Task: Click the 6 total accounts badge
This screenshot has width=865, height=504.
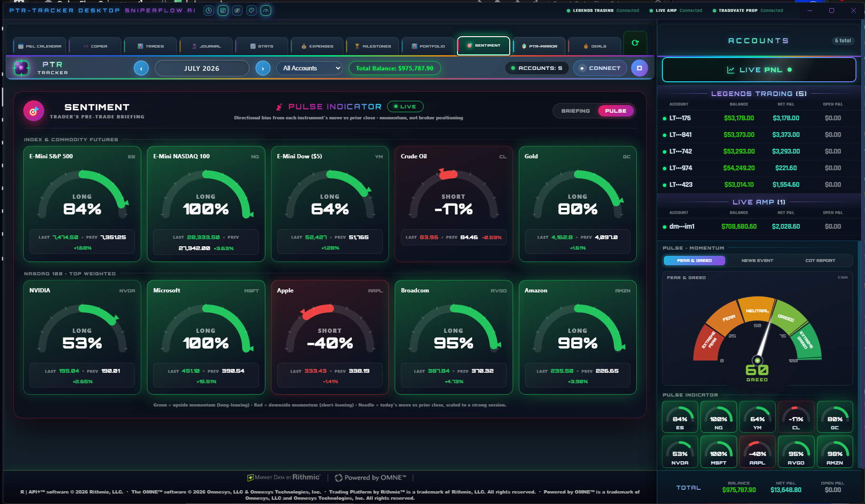Action: (843, 41)
